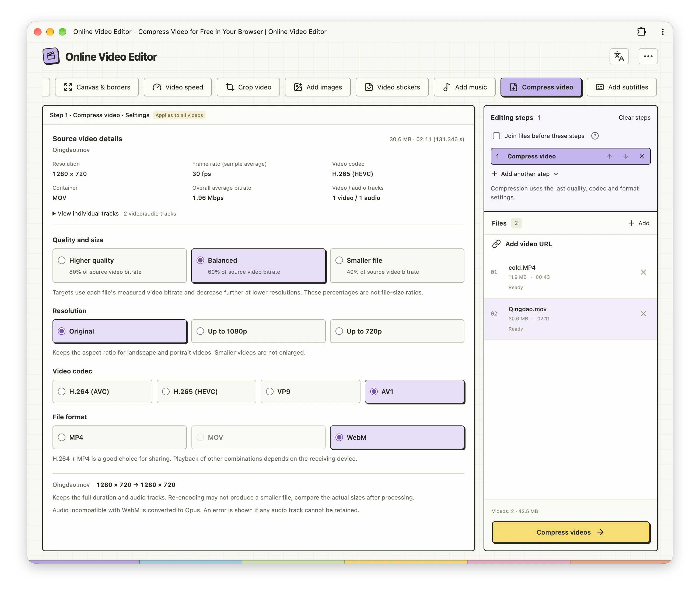Open the browser vertical dots menu
This screenshot has width=700, height=596.
coord(663,32)
